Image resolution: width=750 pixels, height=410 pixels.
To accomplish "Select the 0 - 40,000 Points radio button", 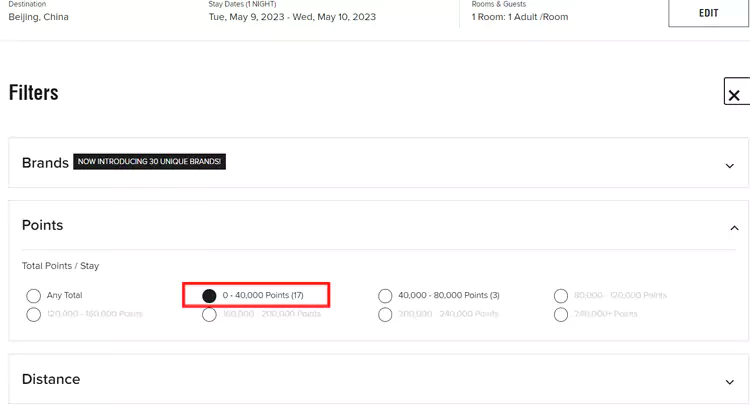I will click(209, 296).
